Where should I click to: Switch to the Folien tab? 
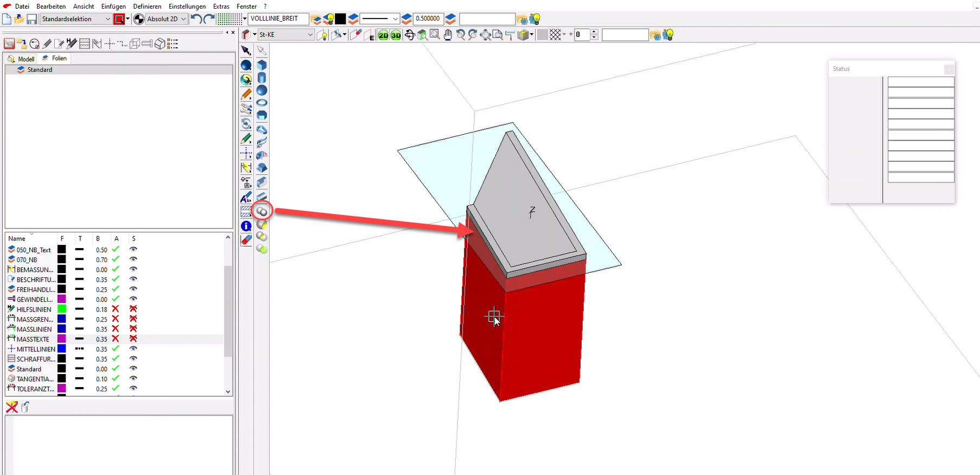point(54,58)
